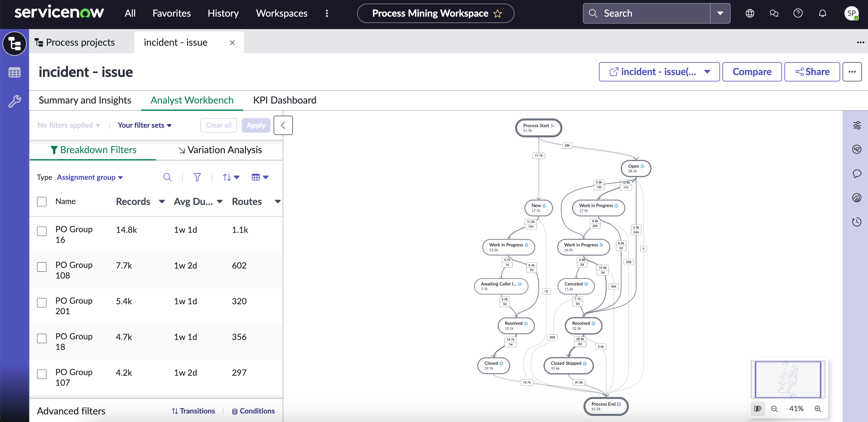868x422 pixels.
Task: Click the Apply filters button
Action: (256, 125)
